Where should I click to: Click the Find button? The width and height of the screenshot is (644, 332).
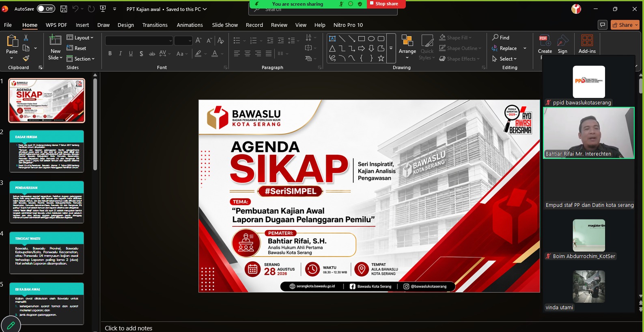coord(501,37)
